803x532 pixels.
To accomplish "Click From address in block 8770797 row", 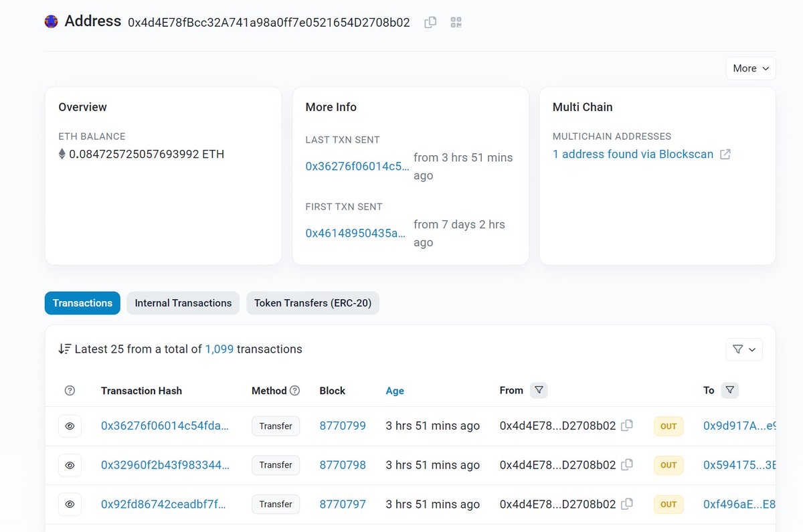I will pyautogui.click(x=557, y=504).
